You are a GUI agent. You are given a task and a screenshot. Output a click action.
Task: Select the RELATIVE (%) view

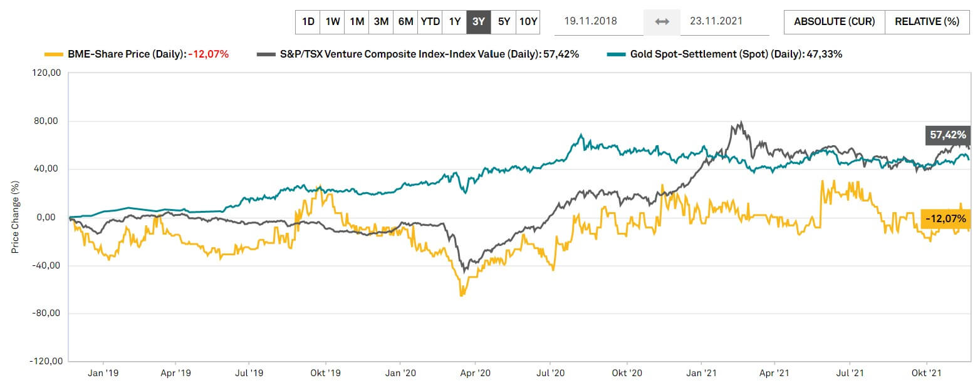(x=927, y=21)
